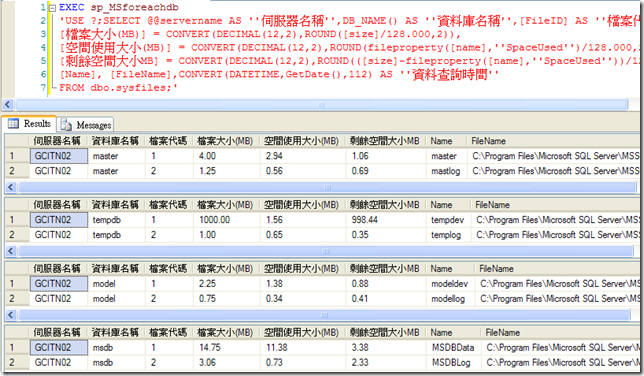Click 檔案代碼 column header in model grid
Image resolution: width=644 pixels, height=376 pixels.
pyautogui.click(x=169, y=269)
